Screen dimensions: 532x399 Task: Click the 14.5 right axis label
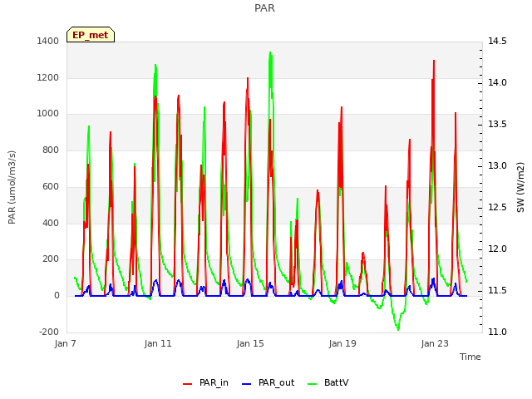pos(497,42)
